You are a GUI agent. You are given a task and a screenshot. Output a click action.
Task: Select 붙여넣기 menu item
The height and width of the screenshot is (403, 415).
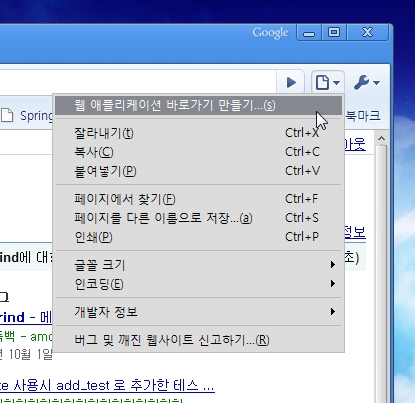click(x=199, y=171)
